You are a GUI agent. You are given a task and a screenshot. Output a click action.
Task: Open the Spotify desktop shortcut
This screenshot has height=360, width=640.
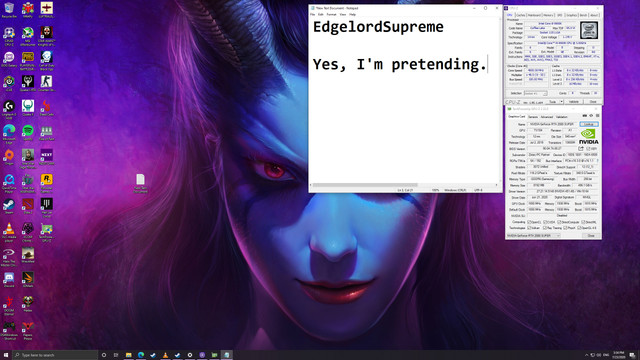tap(28, 133)
